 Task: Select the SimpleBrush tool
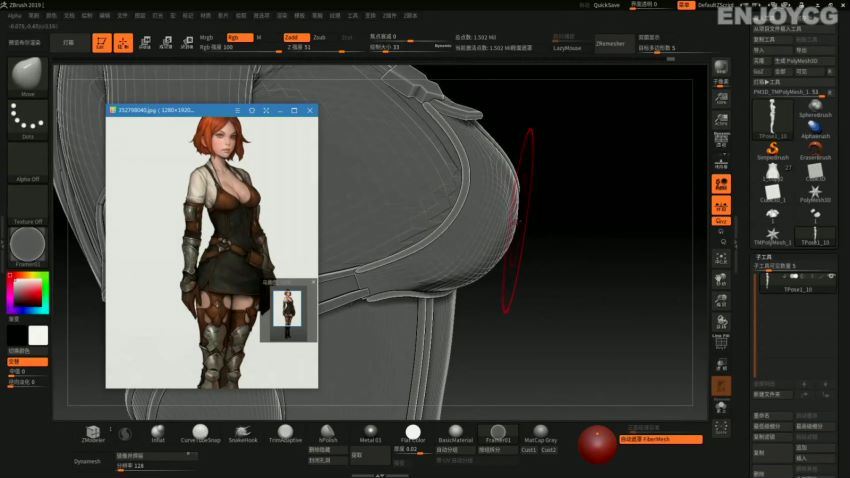pyautogui.click(x=772, y=149)
